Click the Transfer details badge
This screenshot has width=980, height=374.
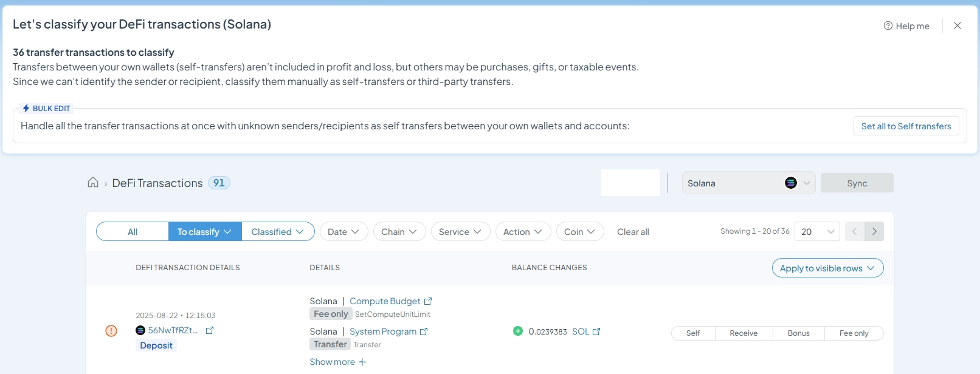pyautogui.click(x=330, y=344)
